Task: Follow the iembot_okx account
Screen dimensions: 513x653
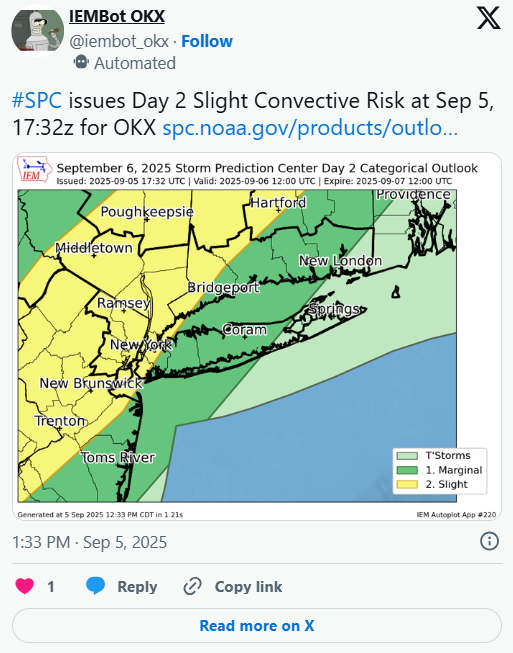Action: coord(207,41)
